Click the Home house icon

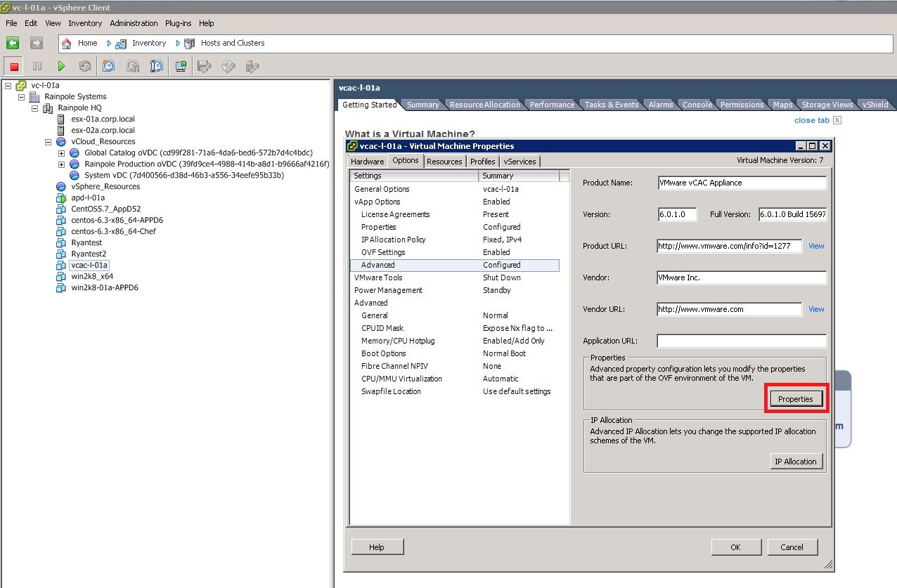67,44
